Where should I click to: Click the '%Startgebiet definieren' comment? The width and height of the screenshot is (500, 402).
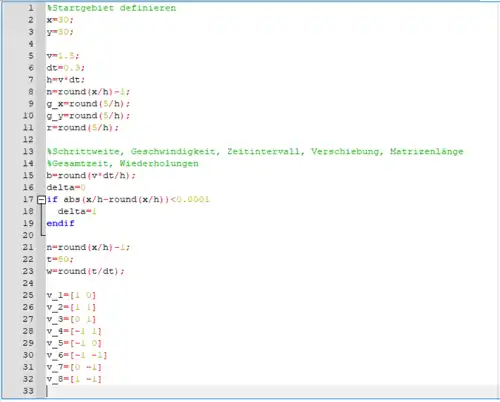(111, 8)
